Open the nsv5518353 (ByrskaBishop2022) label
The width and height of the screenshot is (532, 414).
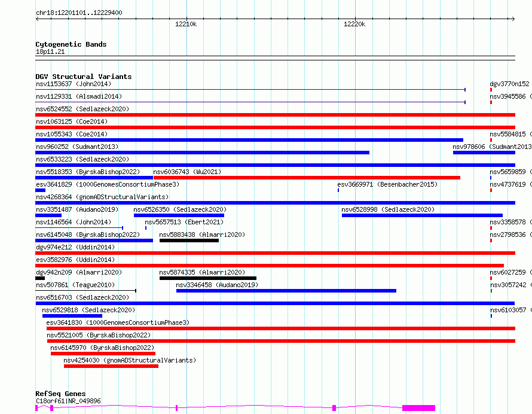[87, 172]
